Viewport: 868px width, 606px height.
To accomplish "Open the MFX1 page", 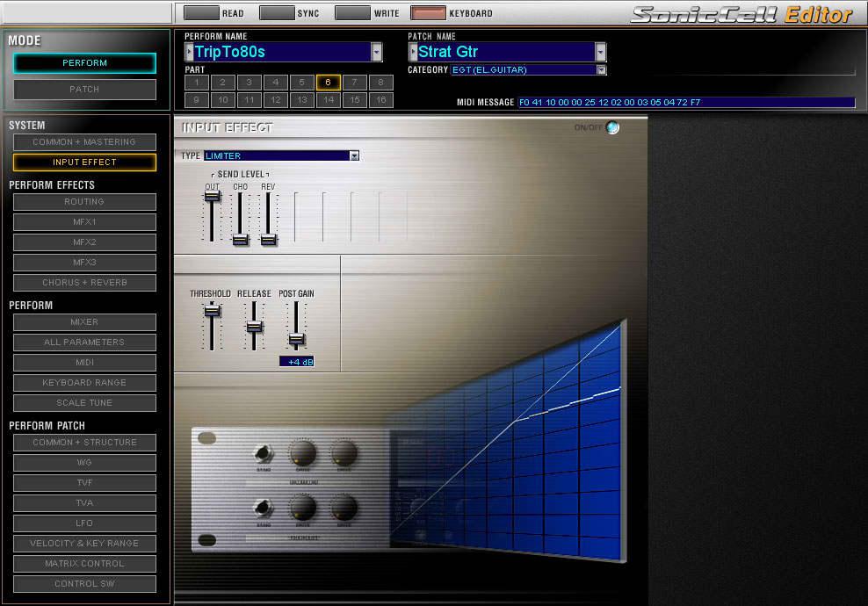I will pos(84,222).
